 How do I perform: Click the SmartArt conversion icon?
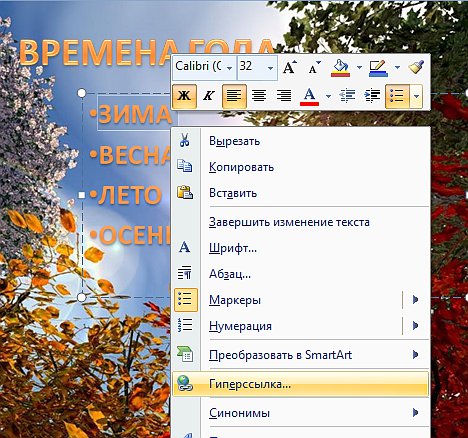(185, 354)
